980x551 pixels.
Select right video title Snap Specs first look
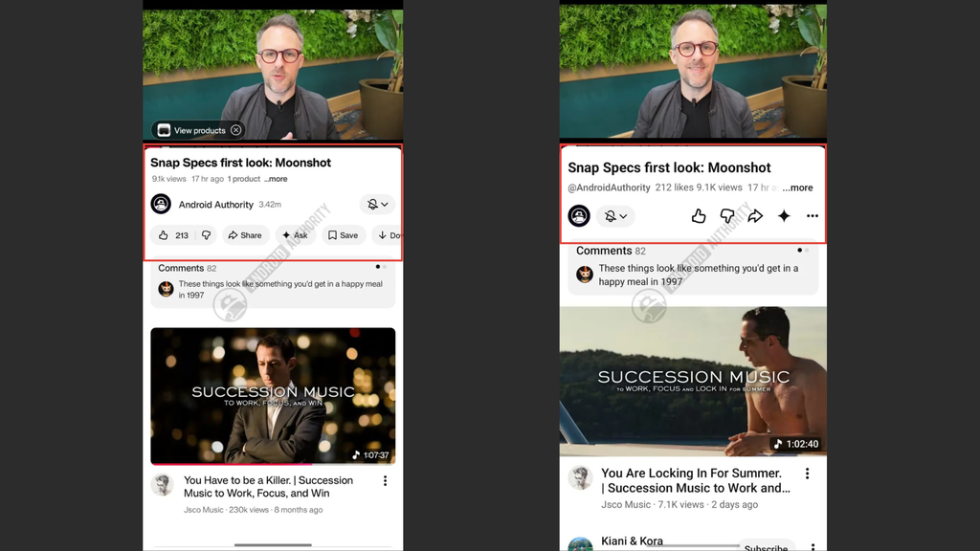(669, 167)
